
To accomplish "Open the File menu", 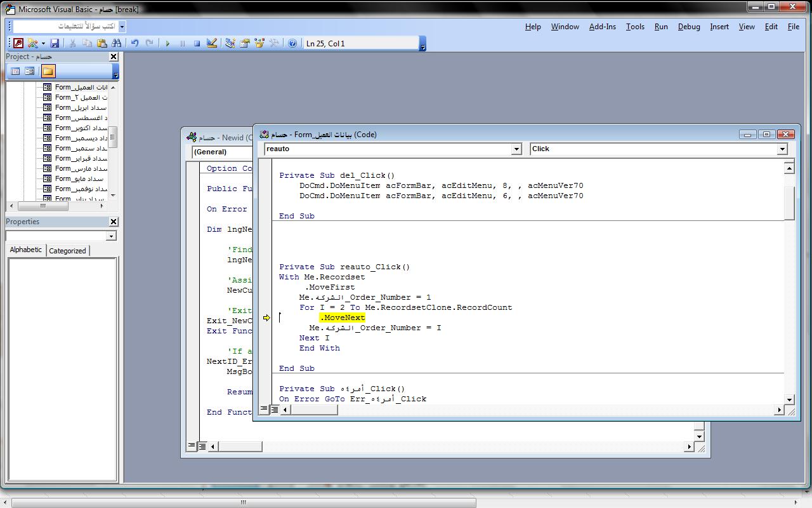I will click(x=794, y=27).
